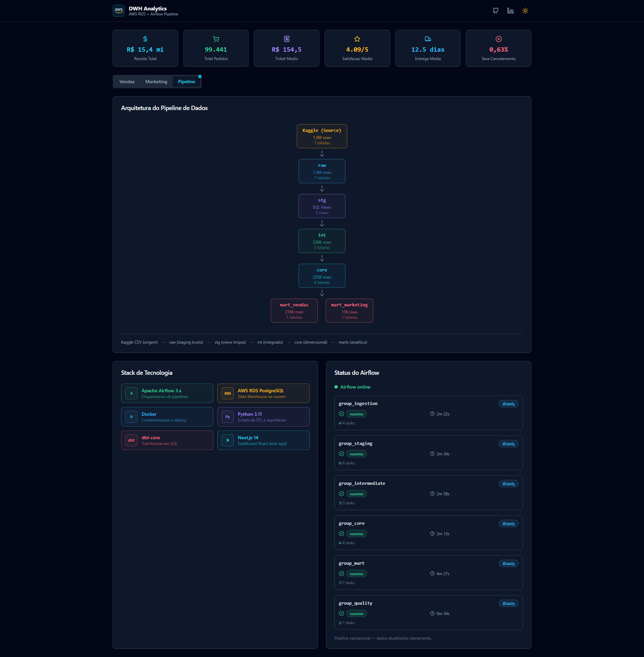This screenshot has width=644, height=657.
Task: Click dollar icon on Receita Total card
Action: [145, 39]
